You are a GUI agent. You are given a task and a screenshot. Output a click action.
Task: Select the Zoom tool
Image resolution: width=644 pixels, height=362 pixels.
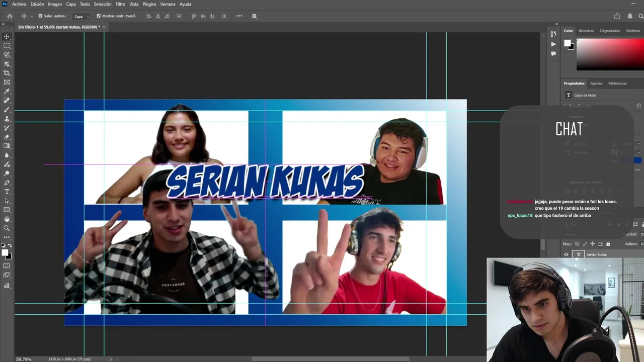pos(7,228)
